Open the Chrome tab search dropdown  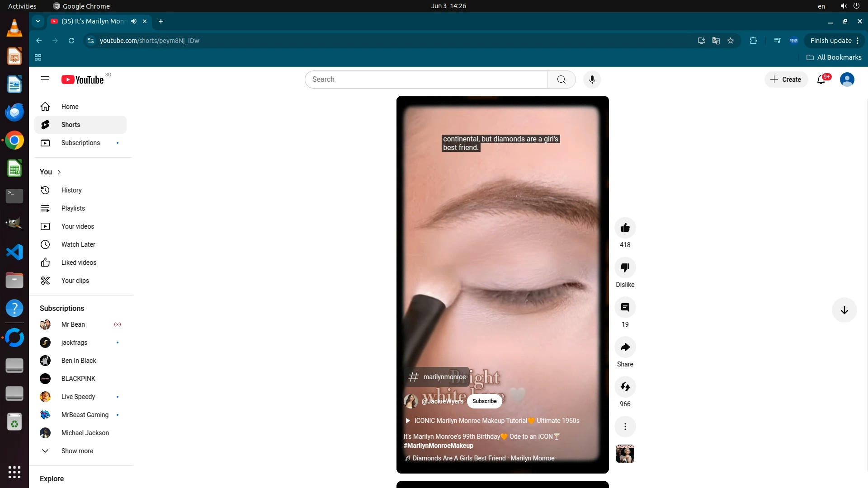click(38, 21)
